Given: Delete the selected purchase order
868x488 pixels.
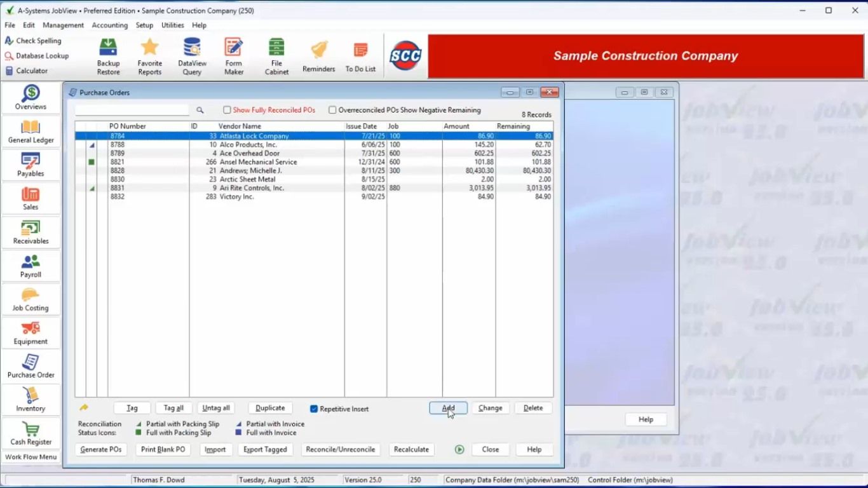Looking at the screenshot, I should (533, 408).
